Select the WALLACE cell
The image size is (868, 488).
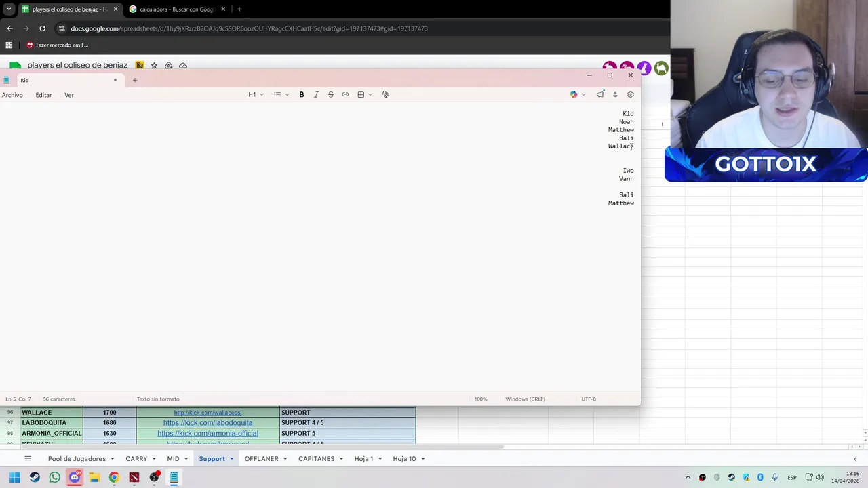click(52, 413)
